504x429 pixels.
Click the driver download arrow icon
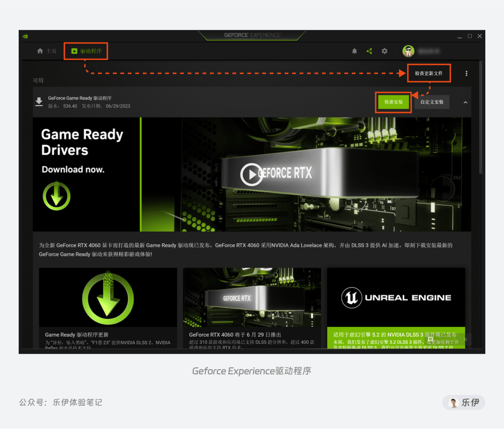click(x=39, y=102)
